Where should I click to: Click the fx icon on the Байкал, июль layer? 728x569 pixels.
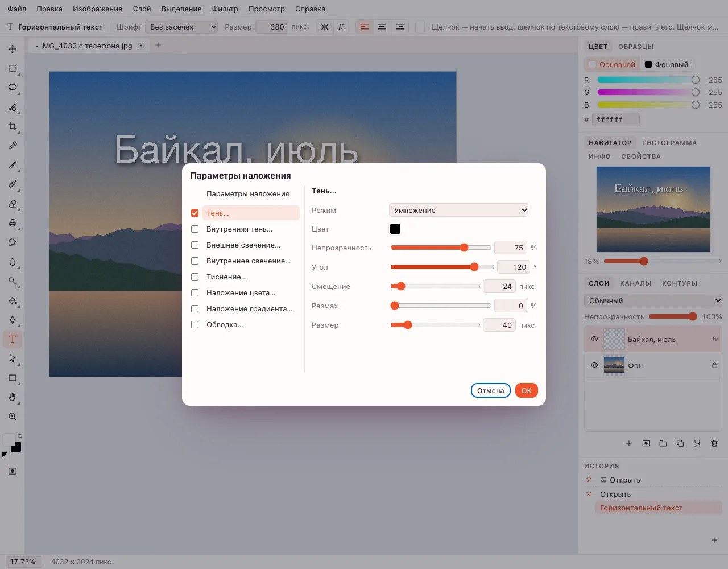(715, 339)
